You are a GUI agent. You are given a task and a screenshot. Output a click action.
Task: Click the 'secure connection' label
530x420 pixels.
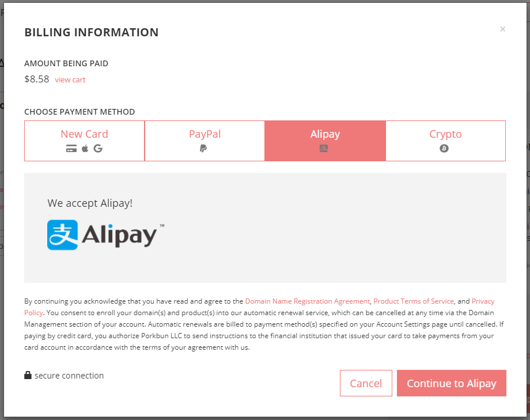click(x=69, y=376)
